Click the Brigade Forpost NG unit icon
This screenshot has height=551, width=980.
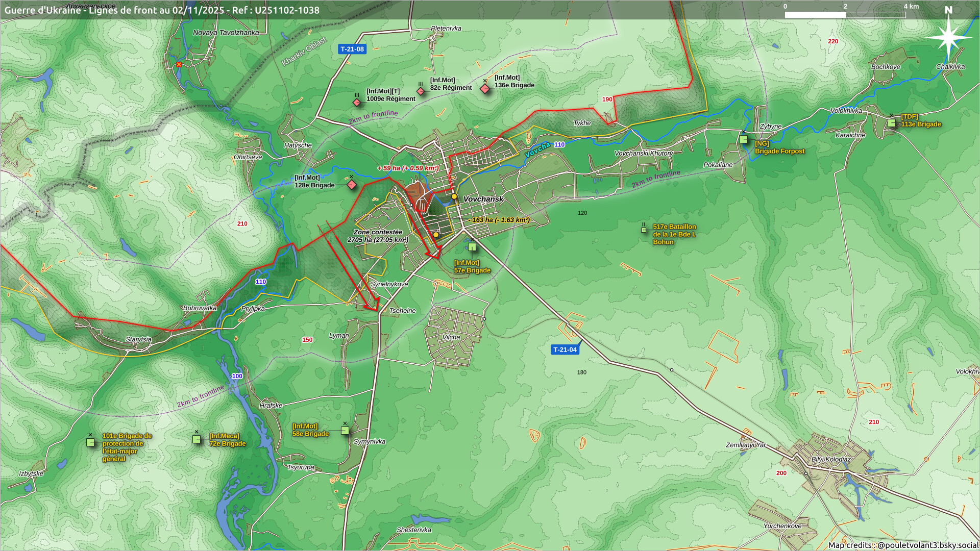click(744, 139)
